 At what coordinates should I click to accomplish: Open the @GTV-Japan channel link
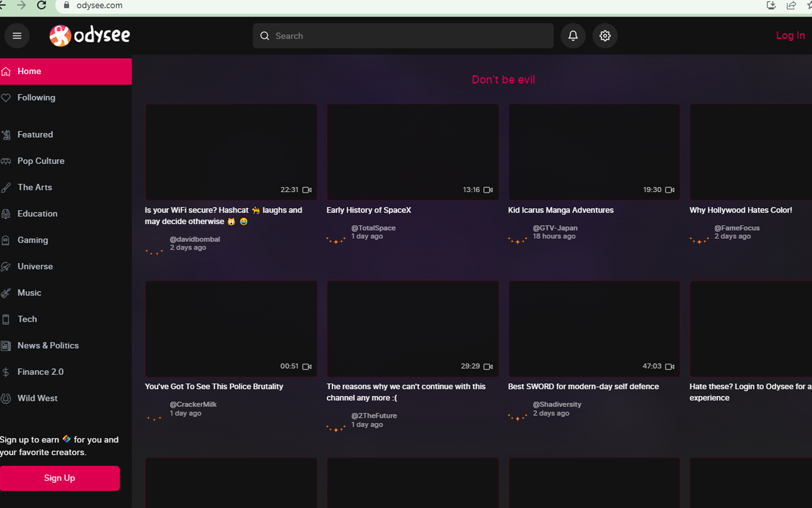[555, 228]
